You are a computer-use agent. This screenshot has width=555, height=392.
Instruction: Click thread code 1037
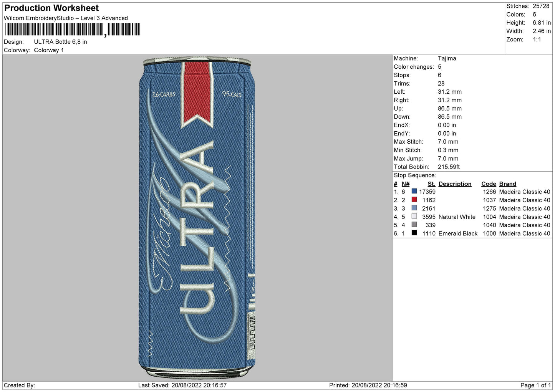point(489,200)
